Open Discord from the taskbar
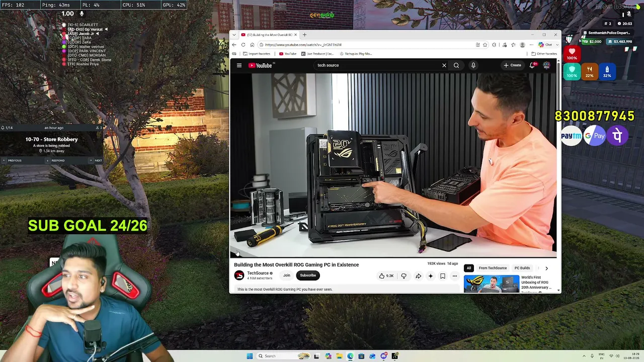The image size is (644, 362). (x=384, y=356)
